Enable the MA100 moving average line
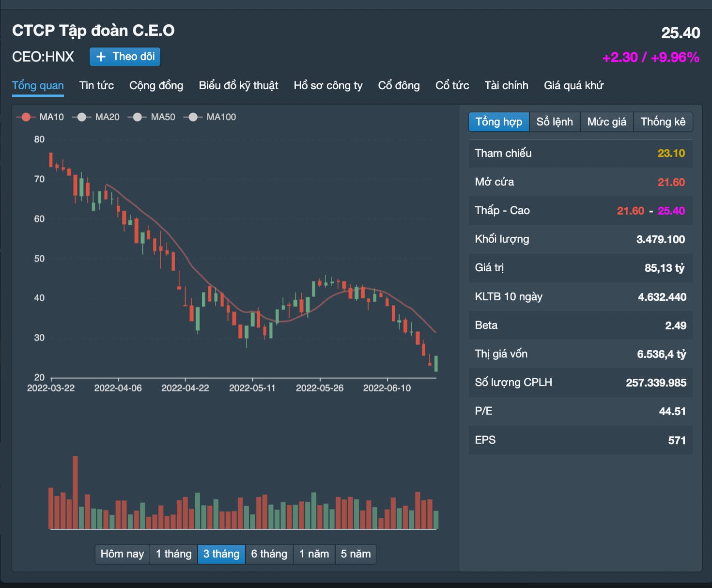Image resolution: width=712 pixels, height=588 pixels. point(210,117)
